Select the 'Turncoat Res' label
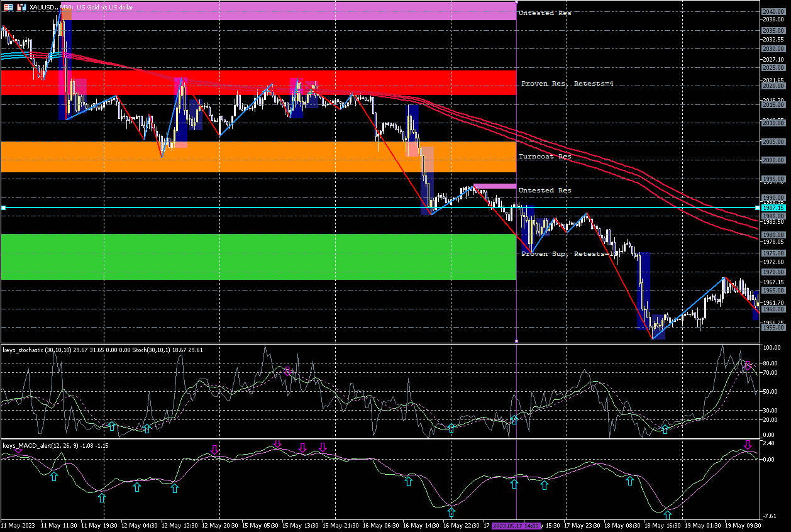Screen dimensions: 791x532 pos(545,157)
